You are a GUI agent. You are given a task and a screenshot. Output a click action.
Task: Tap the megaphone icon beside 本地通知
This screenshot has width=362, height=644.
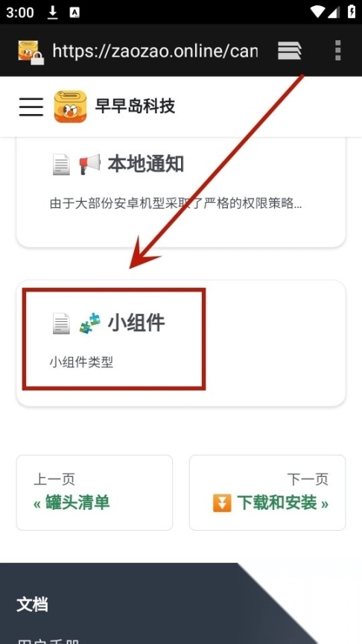[90, 165]
